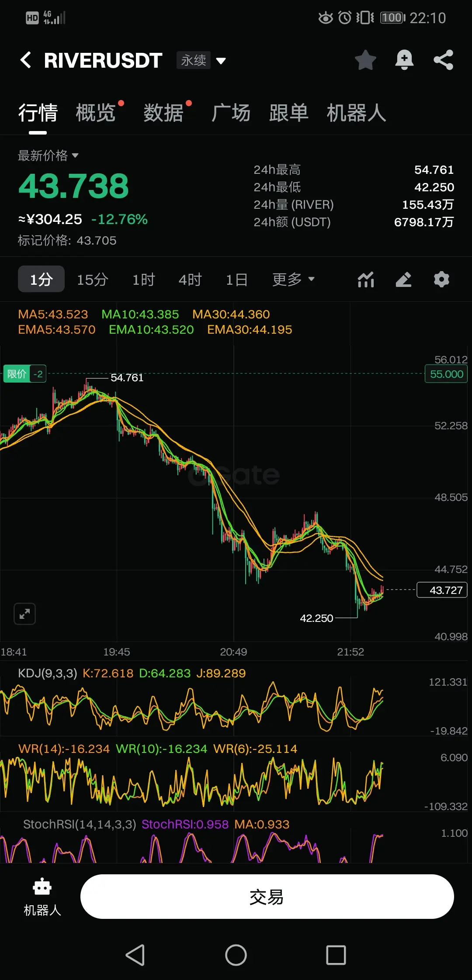The height and width of the screenshot is (980, 472).
Task: Tap the 限价 order marker on chart
Action: click(24, 374)
